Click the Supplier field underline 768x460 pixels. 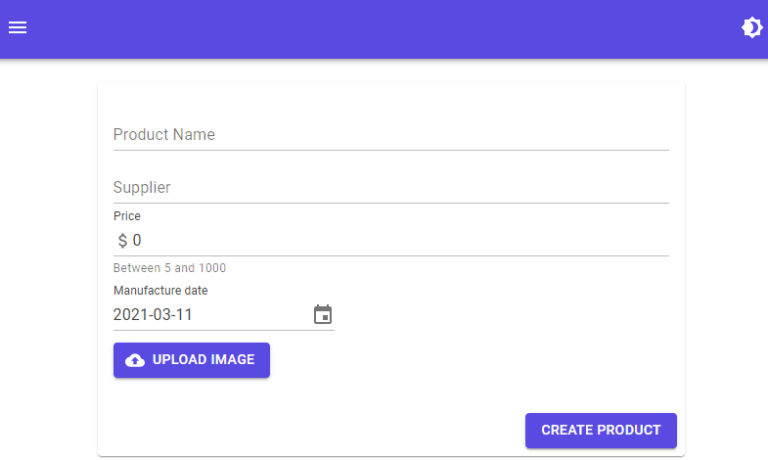pyautogui.click(x=390, y=203)
